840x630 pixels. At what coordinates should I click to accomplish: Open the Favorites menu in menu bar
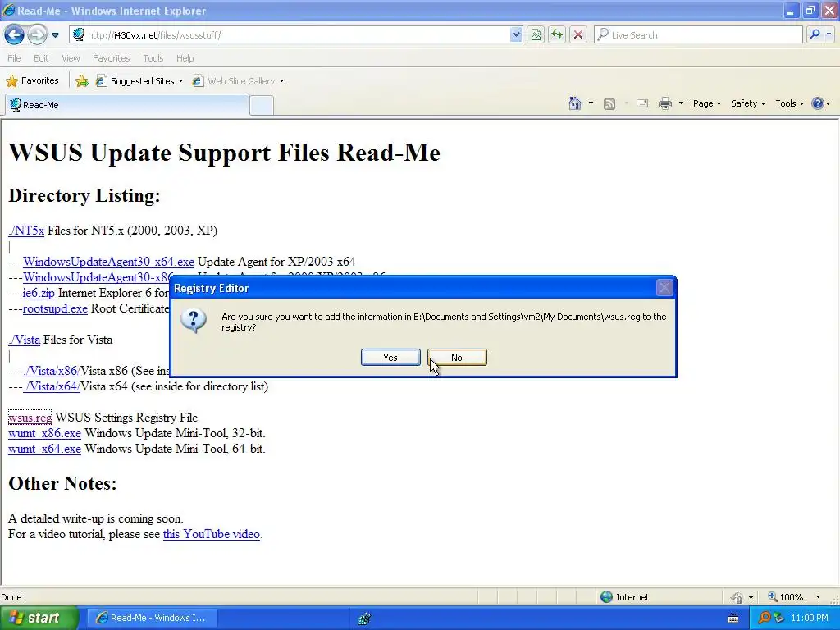click(x=111, y=58)
